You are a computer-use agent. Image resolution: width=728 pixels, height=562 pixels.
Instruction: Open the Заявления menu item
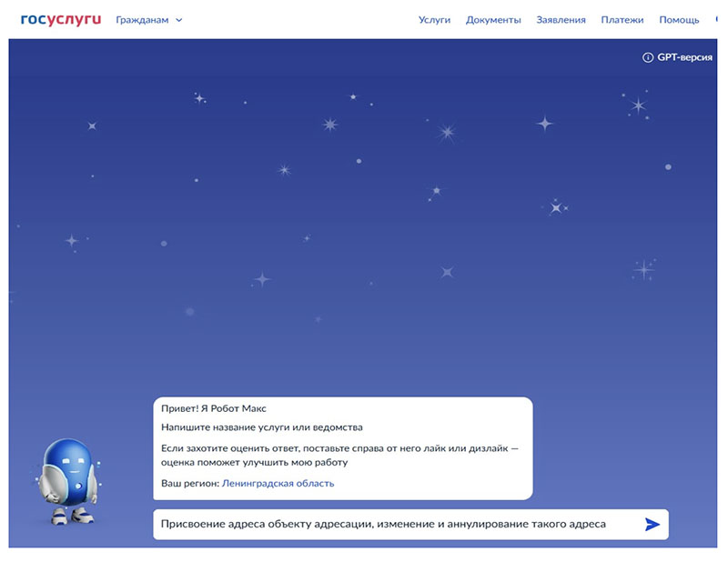561,20
